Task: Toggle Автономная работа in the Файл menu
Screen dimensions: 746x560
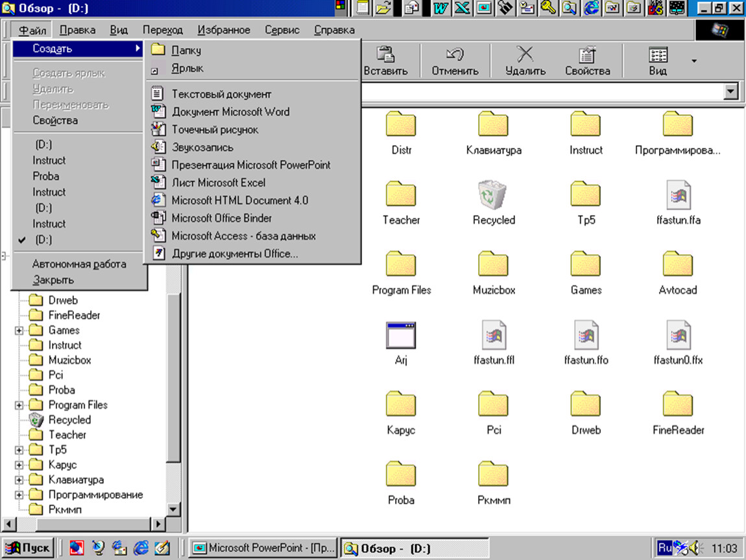Action: (79, 264)
